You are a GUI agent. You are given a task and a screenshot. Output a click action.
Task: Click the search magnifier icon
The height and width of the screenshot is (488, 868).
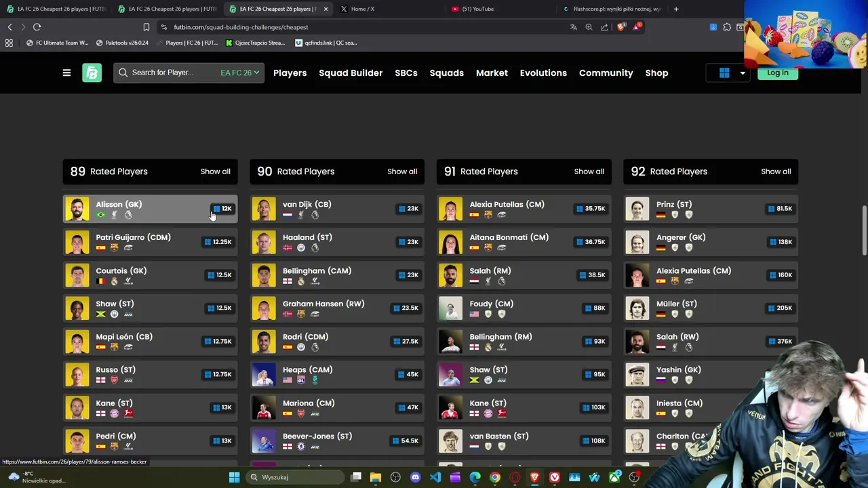(123, 73)
